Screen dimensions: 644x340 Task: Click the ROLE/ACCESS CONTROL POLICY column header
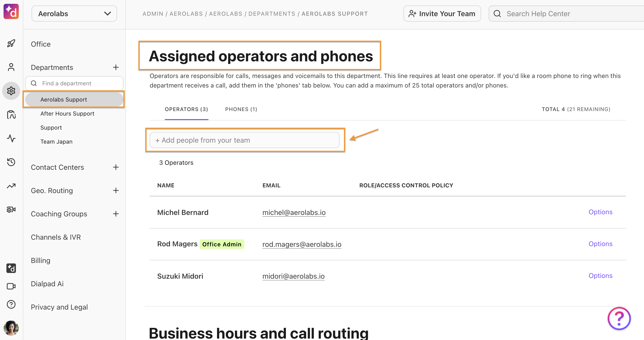[406, 185]
